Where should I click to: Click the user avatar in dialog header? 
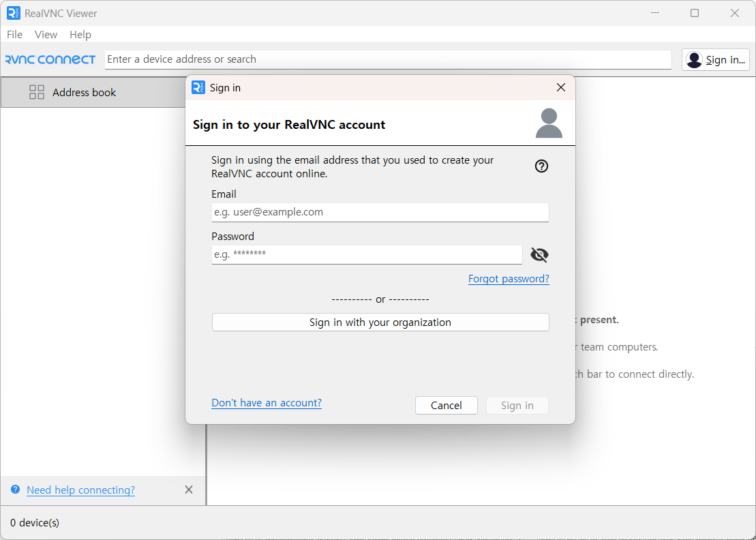[549, 123]
